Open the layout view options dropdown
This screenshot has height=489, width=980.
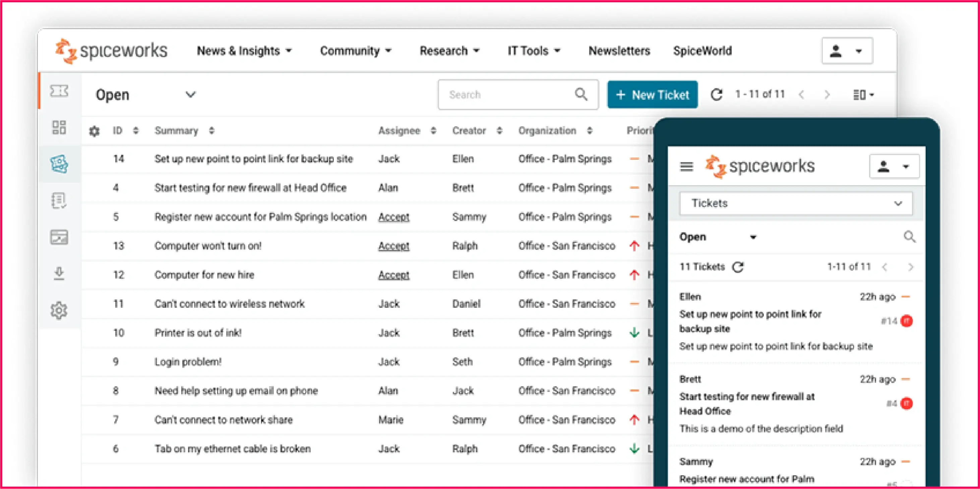[x=863, y=94]
